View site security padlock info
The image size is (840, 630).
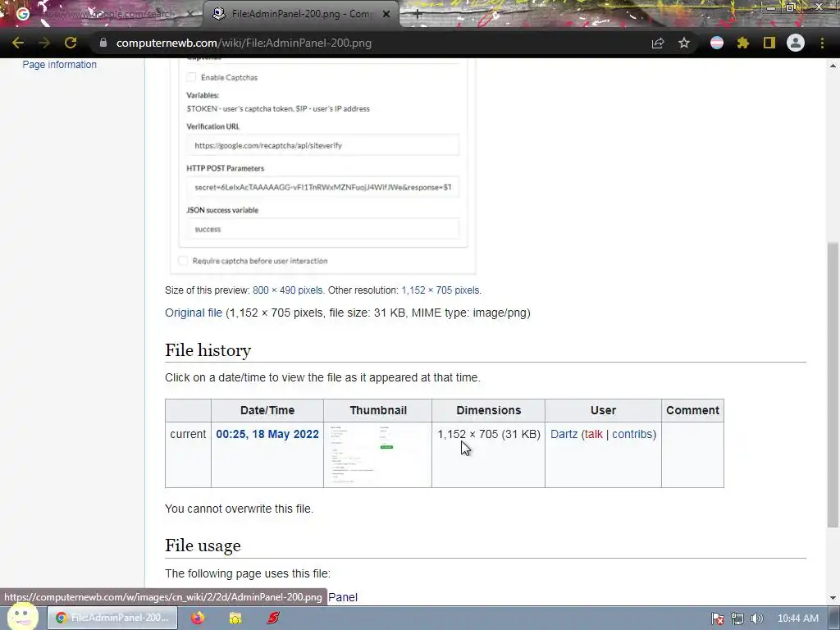103,43
